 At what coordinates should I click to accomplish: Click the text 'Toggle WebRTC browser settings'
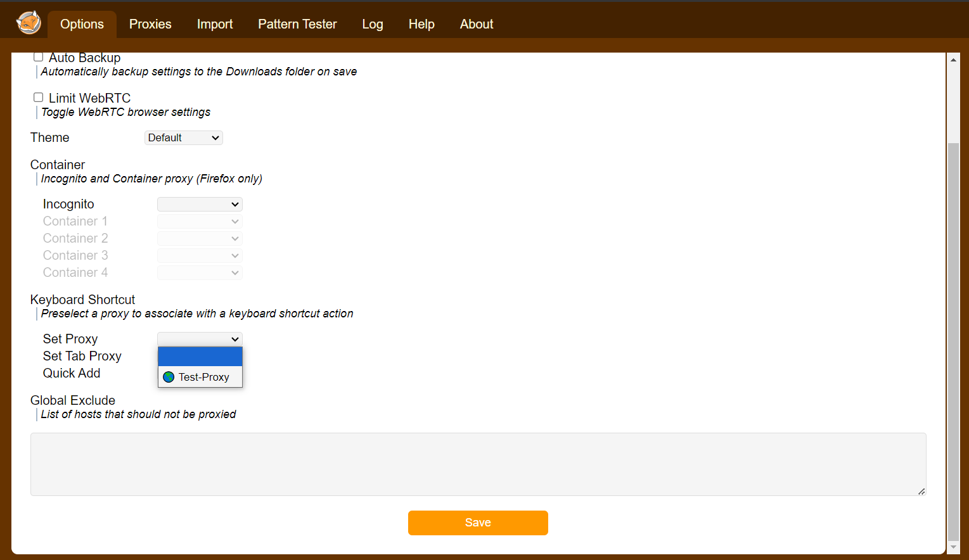[125, 112]
